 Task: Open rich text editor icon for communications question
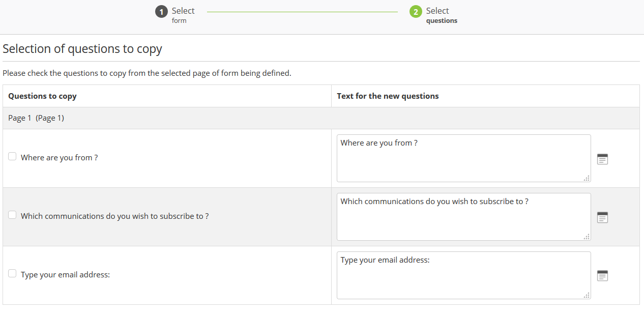pos(602,217)
